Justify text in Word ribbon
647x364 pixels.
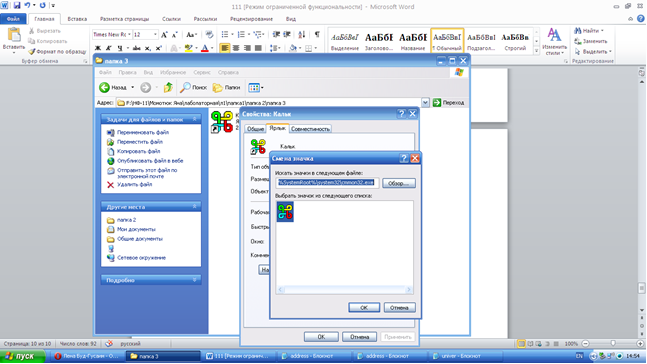pyautogui.click(x=258, y=48)
